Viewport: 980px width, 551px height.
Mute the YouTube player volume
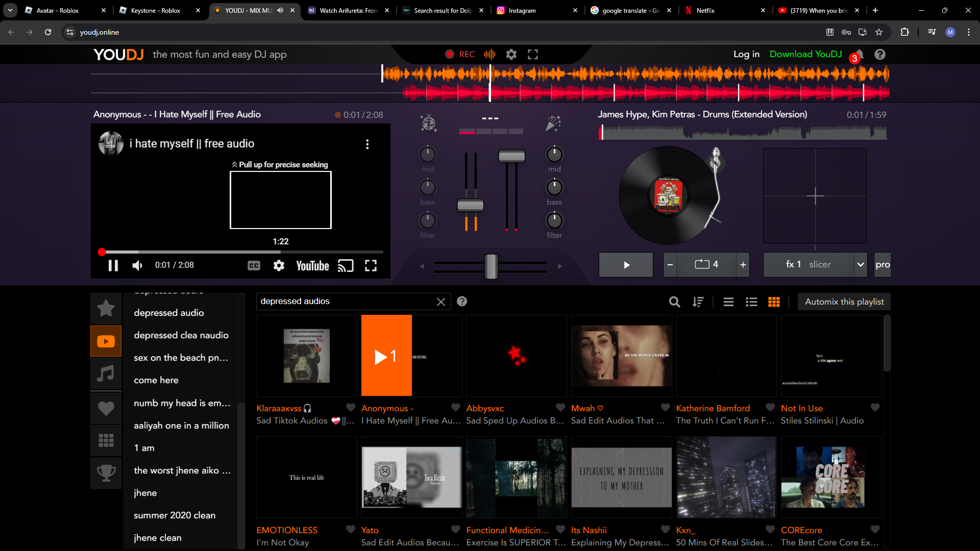tap(137, 265)
